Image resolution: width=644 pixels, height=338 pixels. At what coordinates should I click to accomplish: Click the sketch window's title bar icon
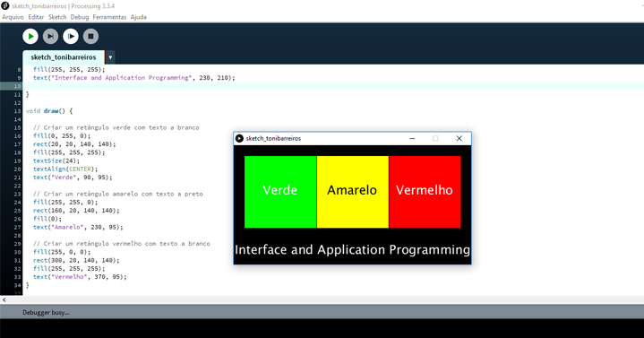(239, 139)
